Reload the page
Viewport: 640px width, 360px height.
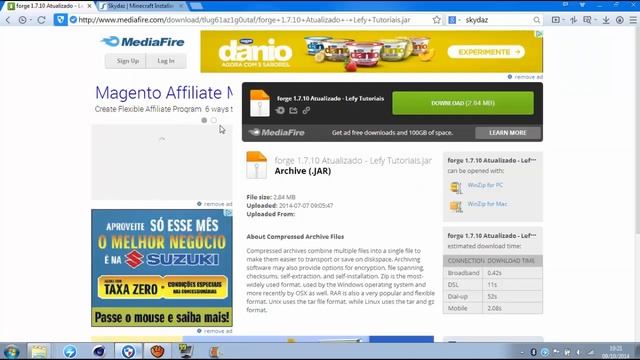(41, 20)
